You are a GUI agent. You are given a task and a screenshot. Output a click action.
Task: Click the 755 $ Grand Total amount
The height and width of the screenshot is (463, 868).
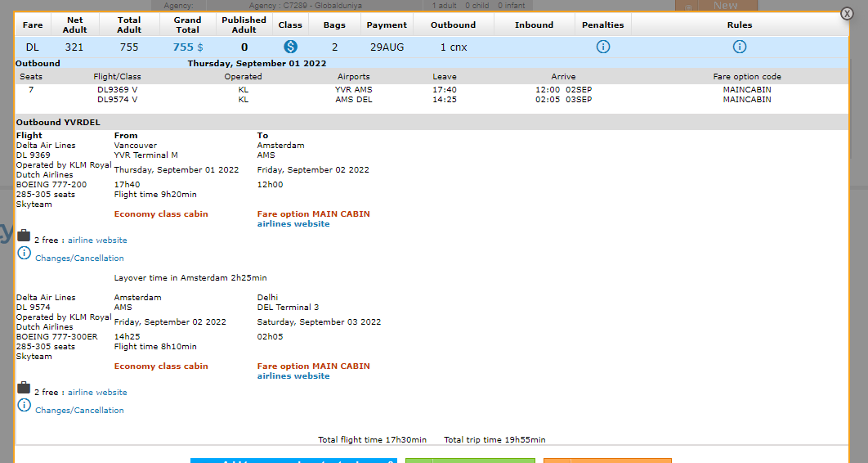[x=187, y=47]
